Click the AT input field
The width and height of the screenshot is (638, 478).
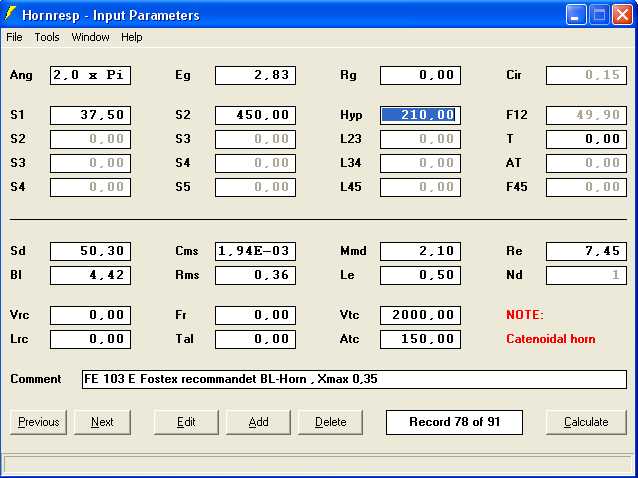pyautogui.click(x=586, y=163)
